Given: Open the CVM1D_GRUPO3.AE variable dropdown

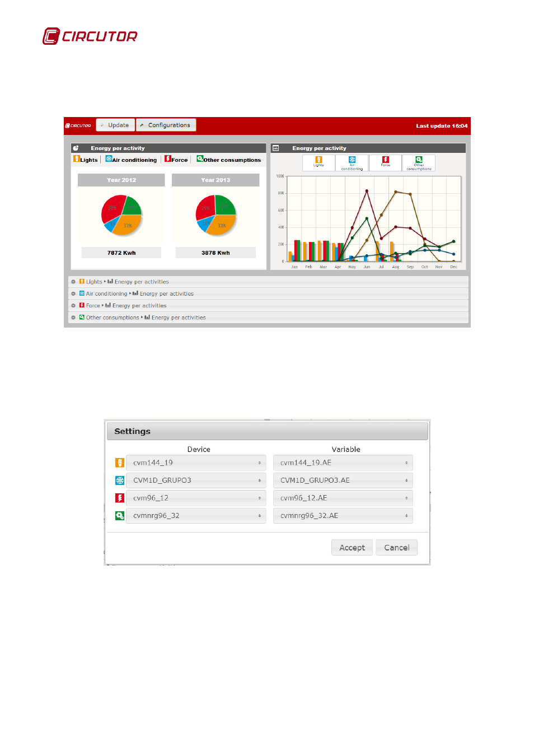Looking at the screenshot, I should (343, 480).
